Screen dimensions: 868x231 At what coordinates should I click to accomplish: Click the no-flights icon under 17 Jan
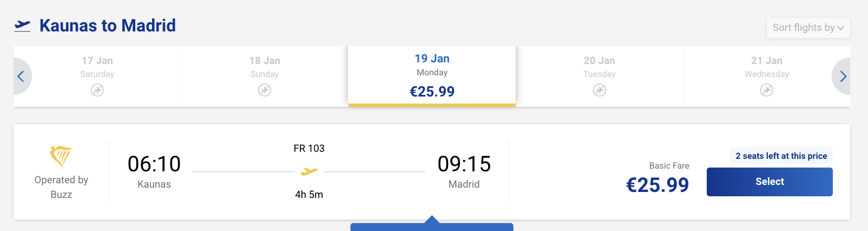(97, 90)
